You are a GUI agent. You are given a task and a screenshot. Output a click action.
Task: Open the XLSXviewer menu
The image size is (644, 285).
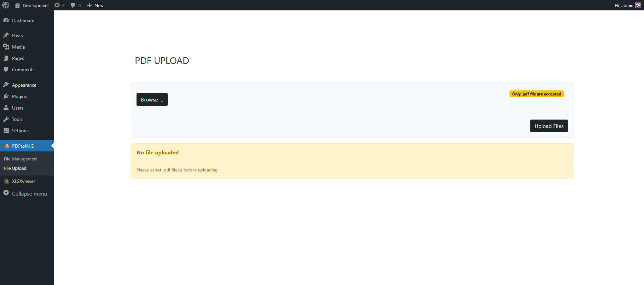[23, 181]
